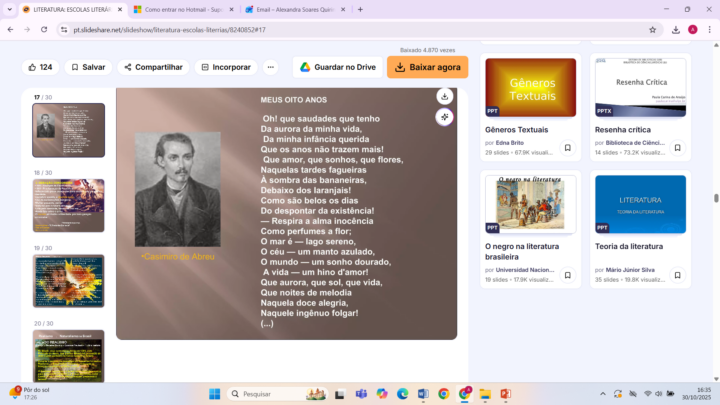Click the download icon on the slide
Viewport: 720px width, 405px height.
coord(444,96)
